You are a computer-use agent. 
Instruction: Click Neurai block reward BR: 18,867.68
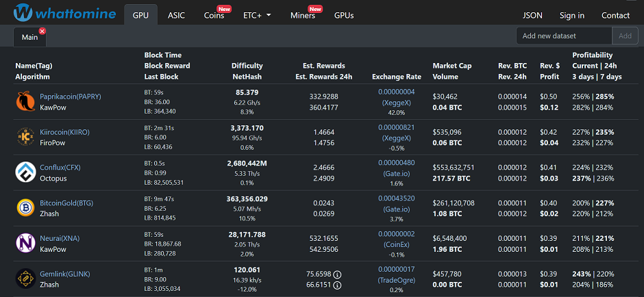(x=162, y=244)
